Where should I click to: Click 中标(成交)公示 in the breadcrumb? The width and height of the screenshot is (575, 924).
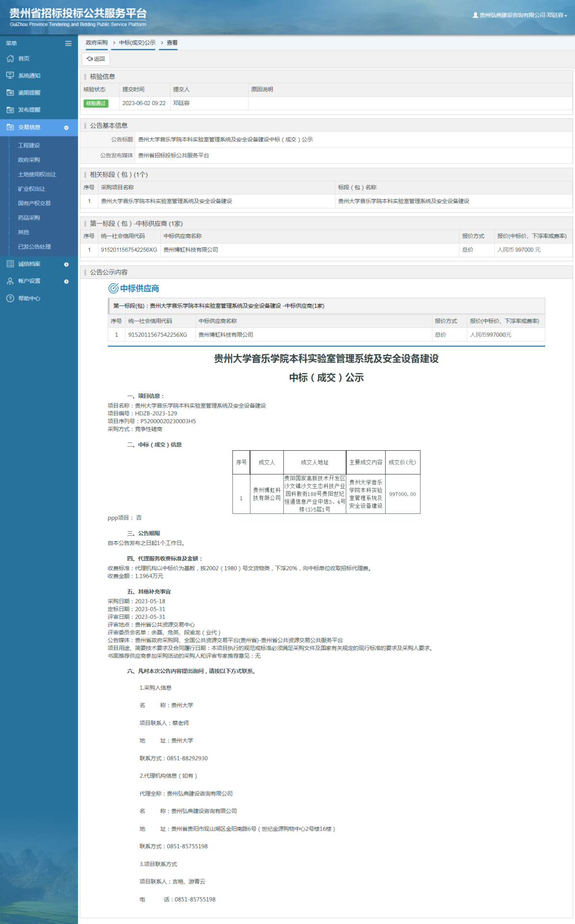(x=137, y=43)
